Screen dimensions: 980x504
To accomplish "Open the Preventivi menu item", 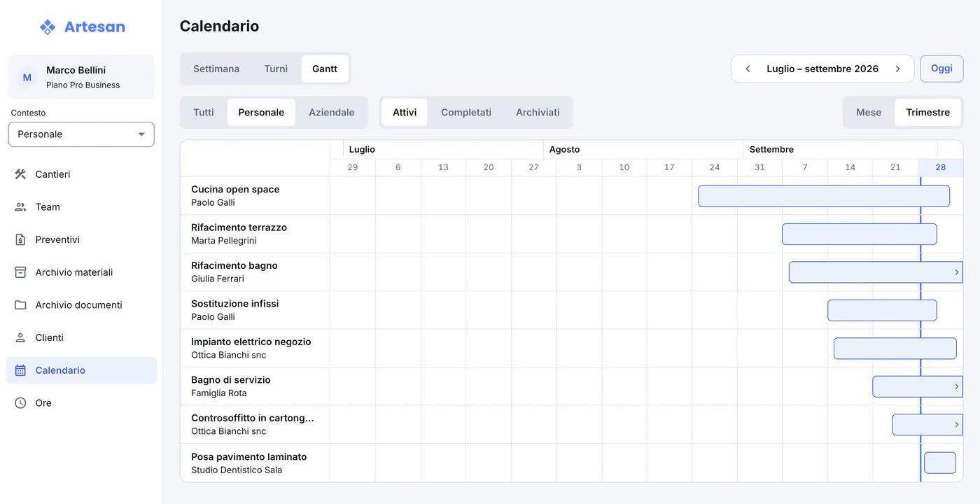I will tap(81, 239).
